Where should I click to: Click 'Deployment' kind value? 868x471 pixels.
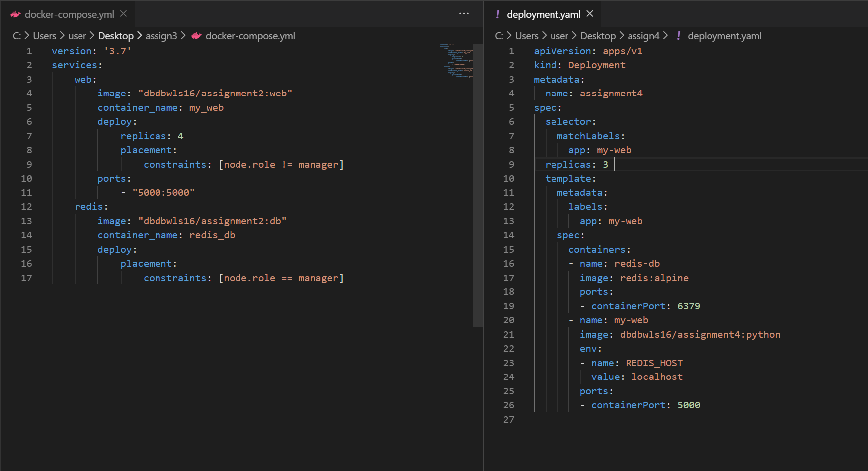(x=597, y=65)
